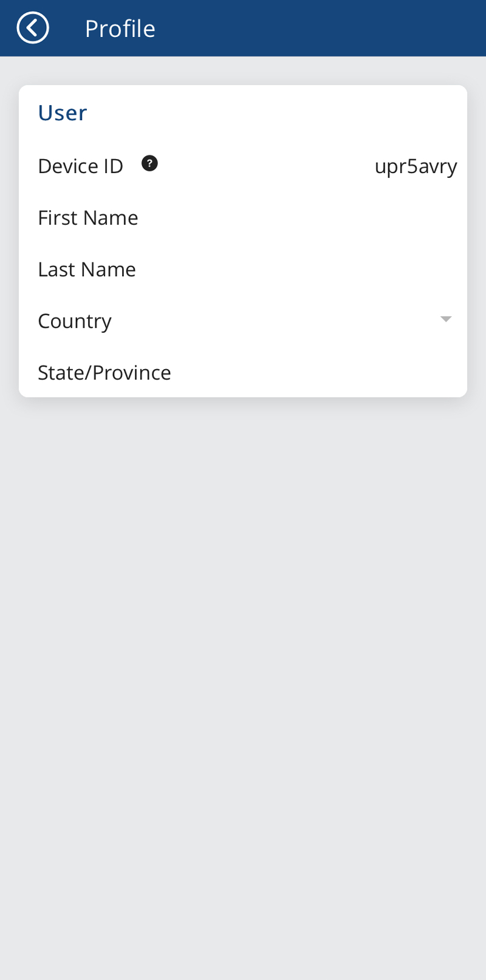Screen dimensions: 486x980
Task: Focus the State/Province input field
Action: point(243,372)
